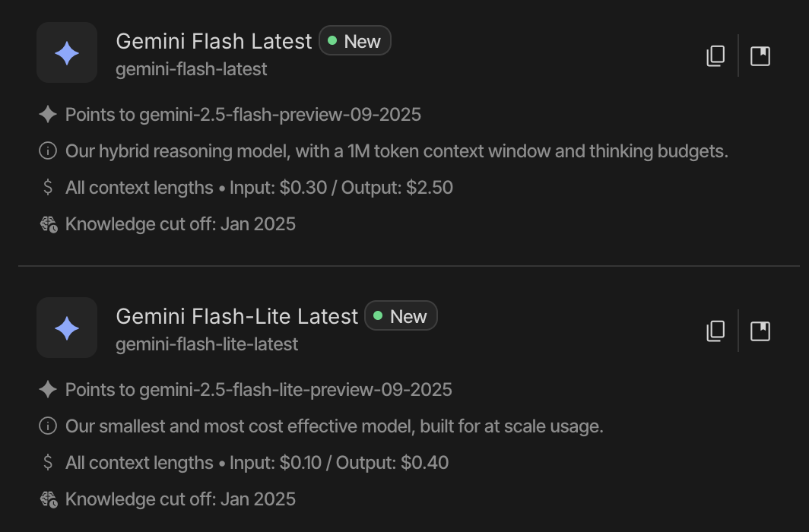Click dollar icon for Flash Latest pricing
Screen dimensions: 809x532
tap(48, 188)
